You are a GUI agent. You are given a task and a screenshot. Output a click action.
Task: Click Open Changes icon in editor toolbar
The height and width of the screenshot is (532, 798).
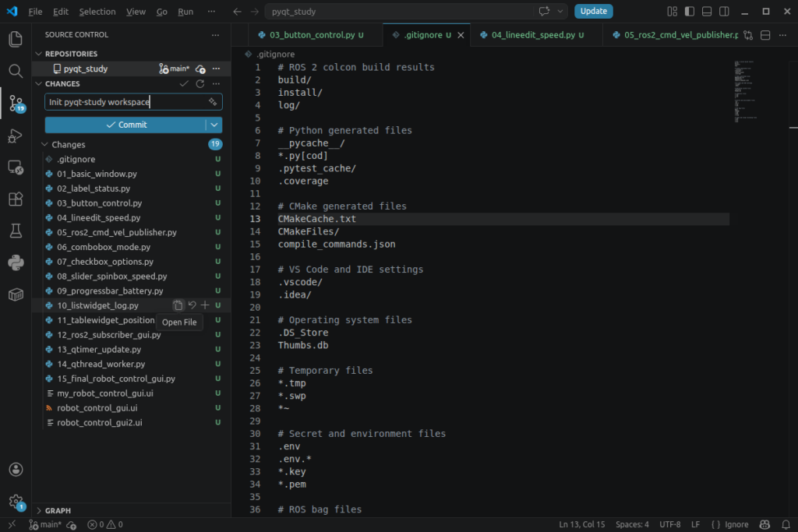[x=748, y=35]
